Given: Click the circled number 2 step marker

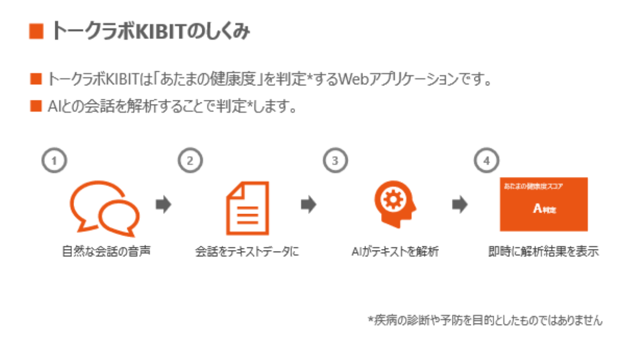Looking at the screenshot, I should pos(190,161).
